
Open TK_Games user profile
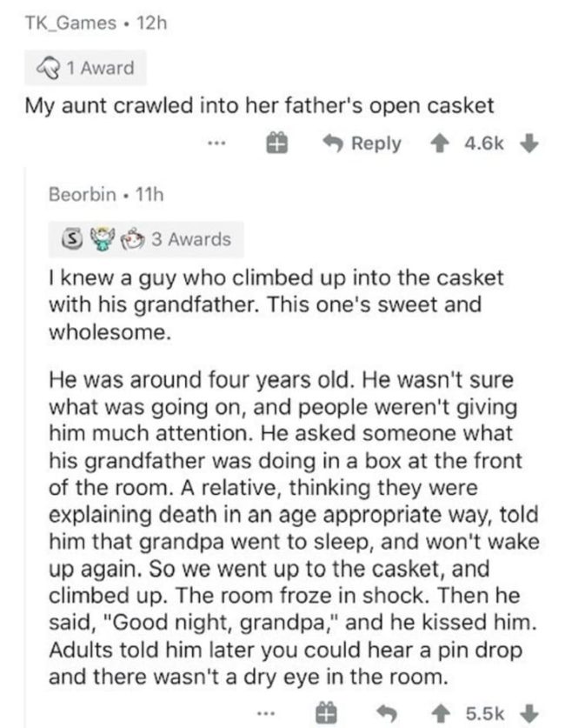coord(67,23)
